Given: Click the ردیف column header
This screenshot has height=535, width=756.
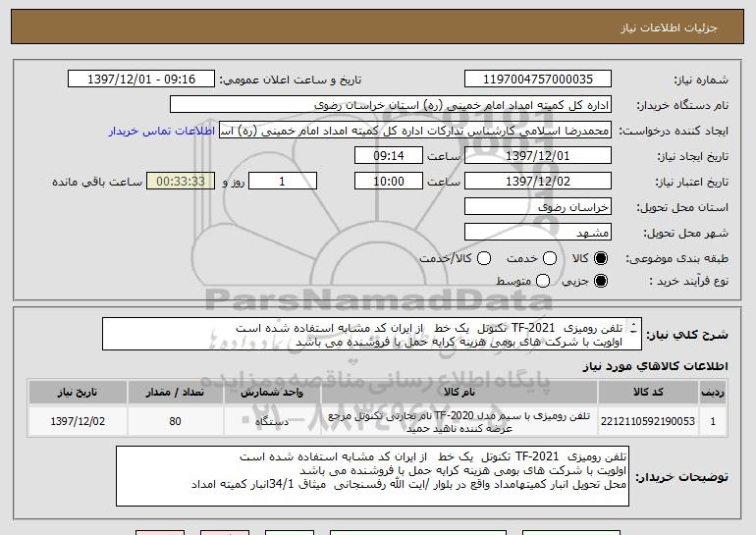Looking at the screenshot, I should (713, 392).
